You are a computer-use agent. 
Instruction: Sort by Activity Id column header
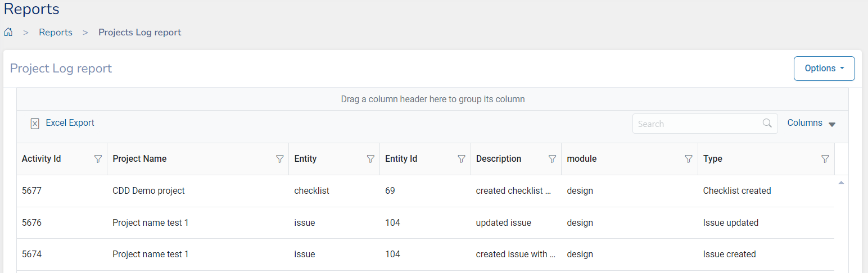(x=42, y=159)
